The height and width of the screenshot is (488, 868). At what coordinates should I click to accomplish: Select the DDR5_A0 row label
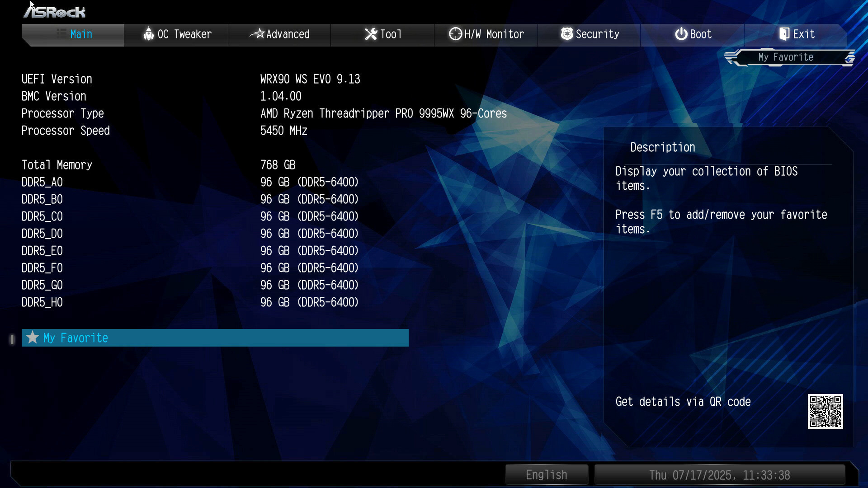tap(42, 182)
